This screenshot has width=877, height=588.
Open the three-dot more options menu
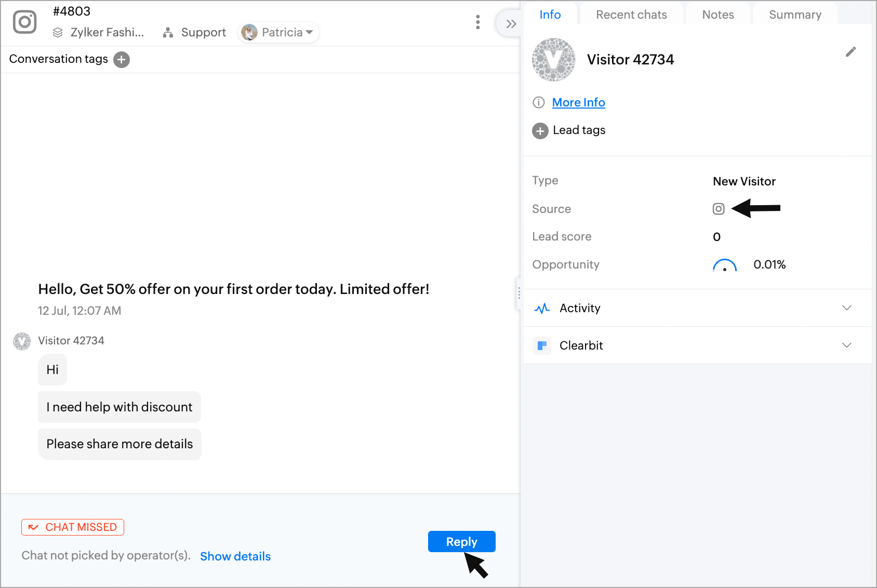pos(477,22)
